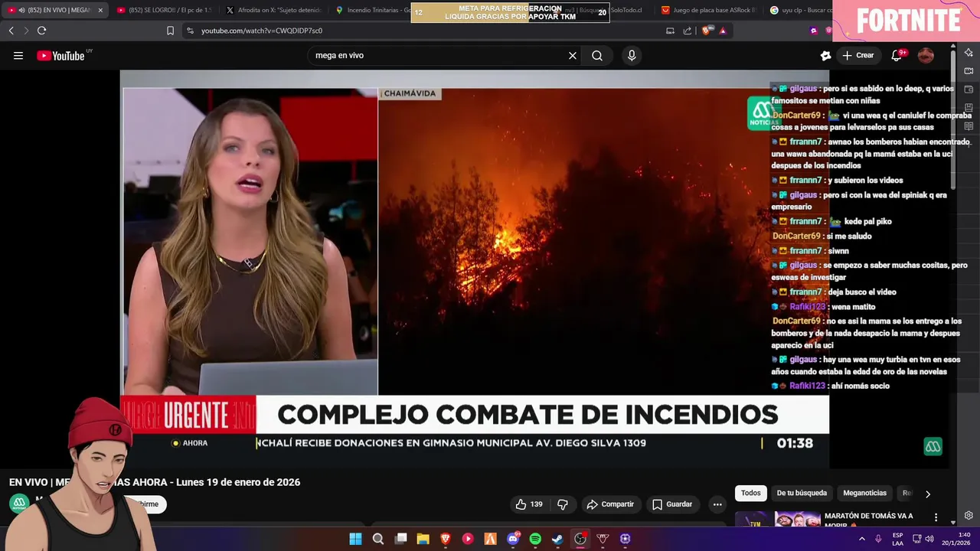Share this page from address bar
Image resolution: width=980 pixels, height=551 pixels.
click(x=687, y=31)
